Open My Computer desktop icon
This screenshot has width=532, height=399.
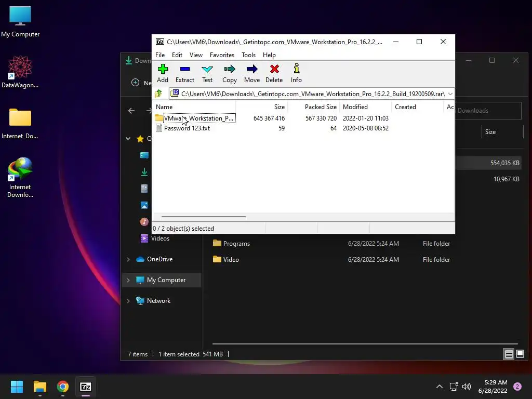[x=20, y=22]
